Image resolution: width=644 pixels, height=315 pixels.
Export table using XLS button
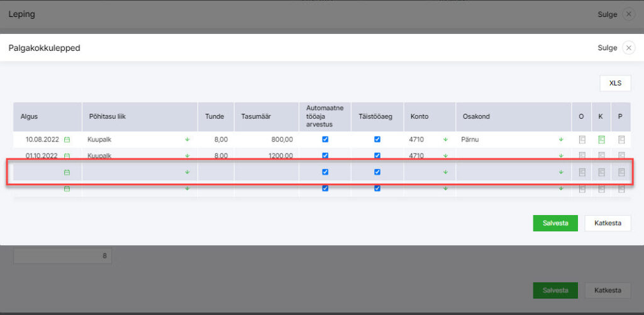[614, 83]
